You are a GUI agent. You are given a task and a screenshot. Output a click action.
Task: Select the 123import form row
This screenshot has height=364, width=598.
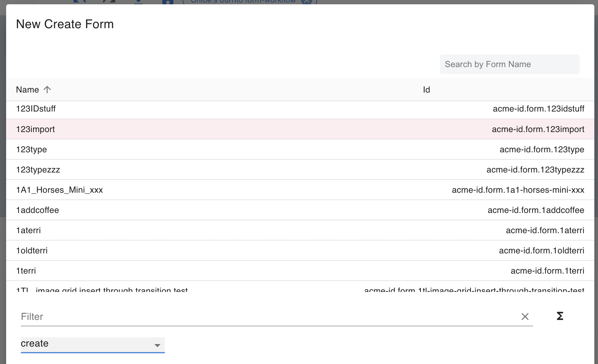36,129
